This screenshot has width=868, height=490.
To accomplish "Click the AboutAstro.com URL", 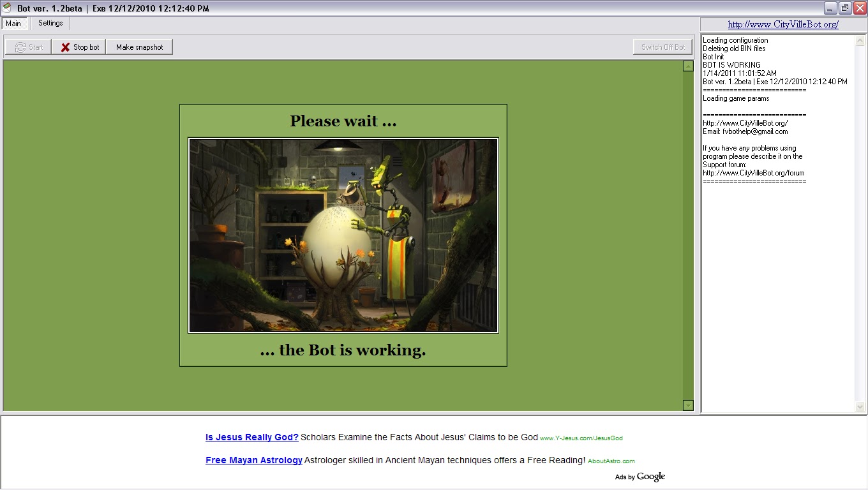I will (x=611, y=461).
